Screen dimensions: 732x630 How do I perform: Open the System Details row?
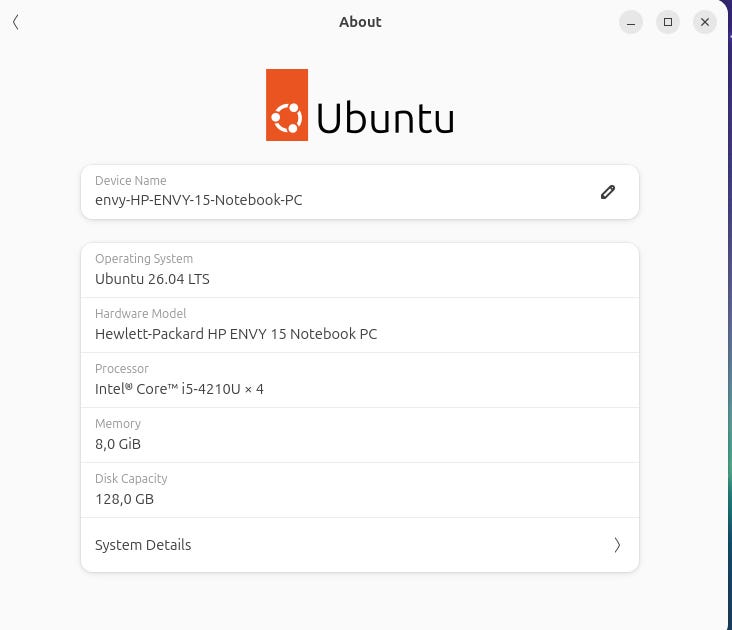coord(360,545)
